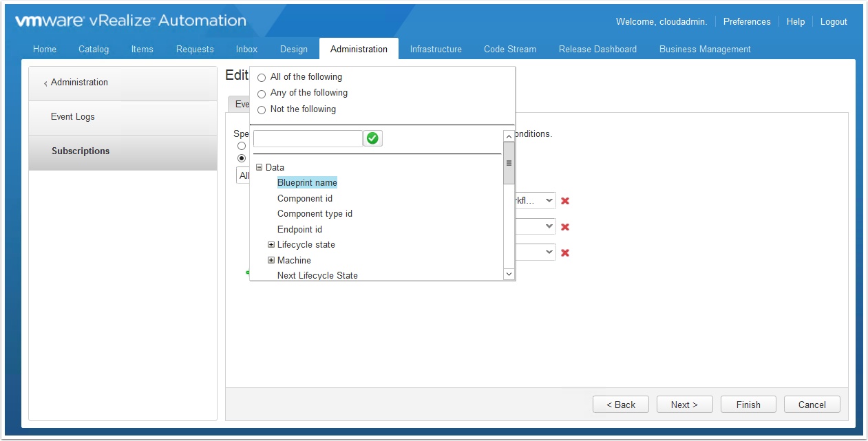The width and height of the screenshot is (868, 441).
Task: Click the Cancel button
Action: tap(812, 405)
